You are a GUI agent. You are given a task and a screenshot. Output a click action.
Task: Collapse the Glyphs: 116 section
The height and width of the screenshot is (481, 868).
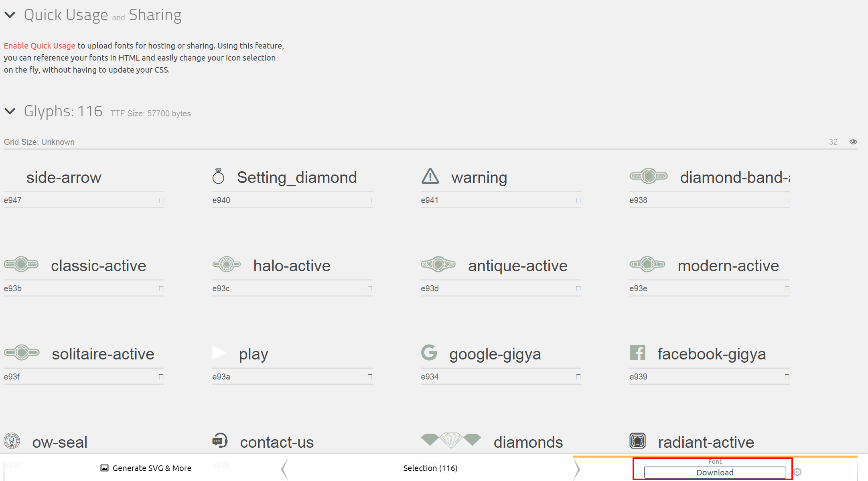[10, 111]
